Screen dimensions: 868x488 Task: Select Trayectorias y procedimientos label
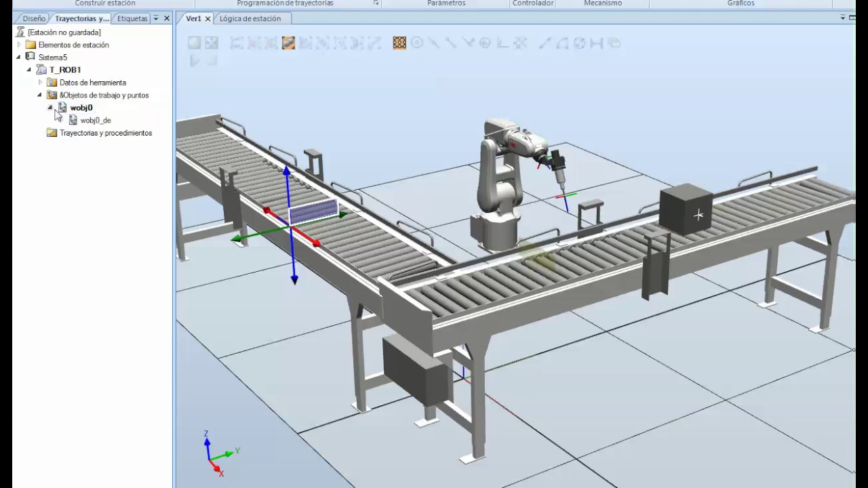pos(106,133)
